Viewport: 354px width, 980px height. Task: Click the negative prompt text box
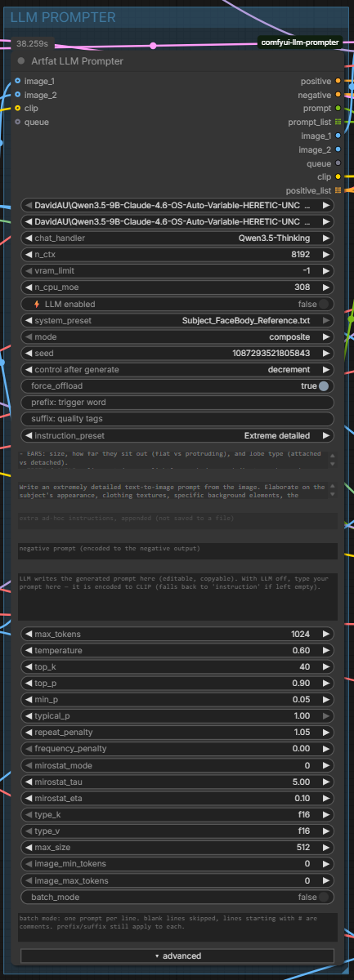(x=177, y=551)
